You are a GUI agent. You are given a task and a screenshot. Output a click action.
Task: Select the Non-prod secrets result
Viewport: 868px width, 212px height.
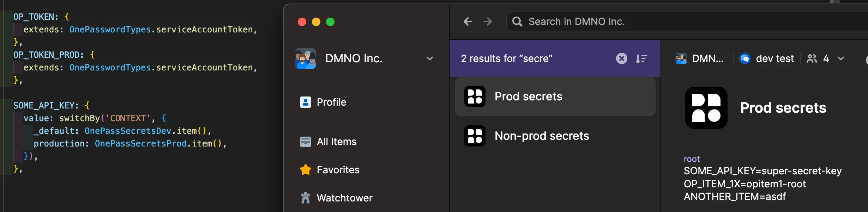pyautogui.click(x=555, y=136)
